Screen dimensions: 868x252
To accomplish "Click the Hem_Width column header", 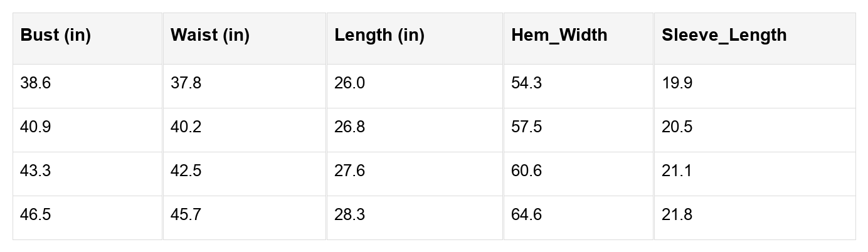I will tap(559, 35).
